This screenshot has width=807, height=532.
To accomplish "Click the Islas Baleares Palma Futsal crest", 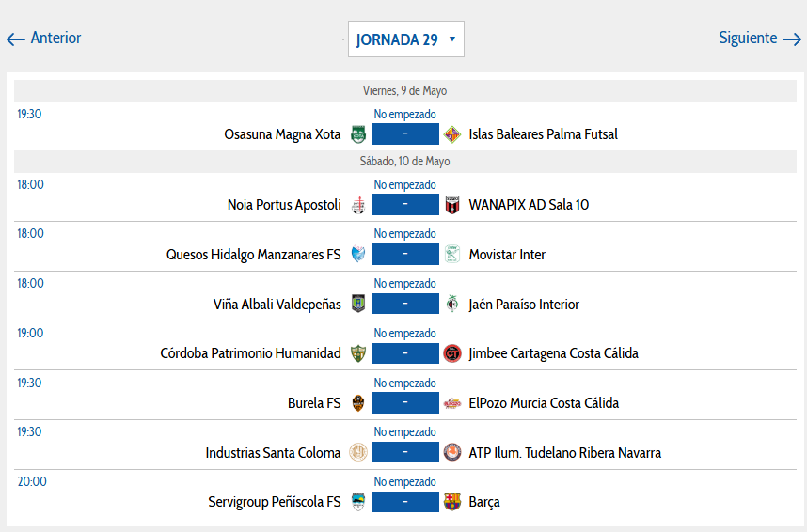I will click(451, 134).
